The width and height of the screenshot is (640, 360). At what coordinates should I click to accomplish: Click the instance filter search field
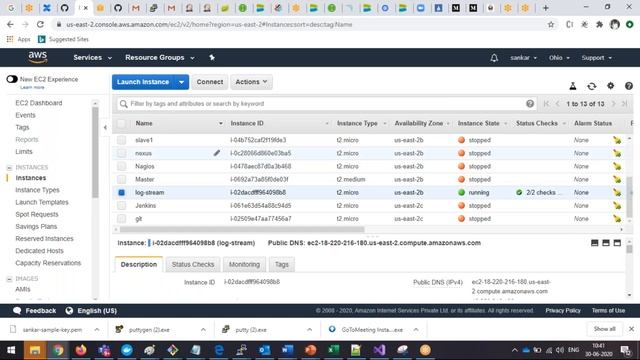327,104
